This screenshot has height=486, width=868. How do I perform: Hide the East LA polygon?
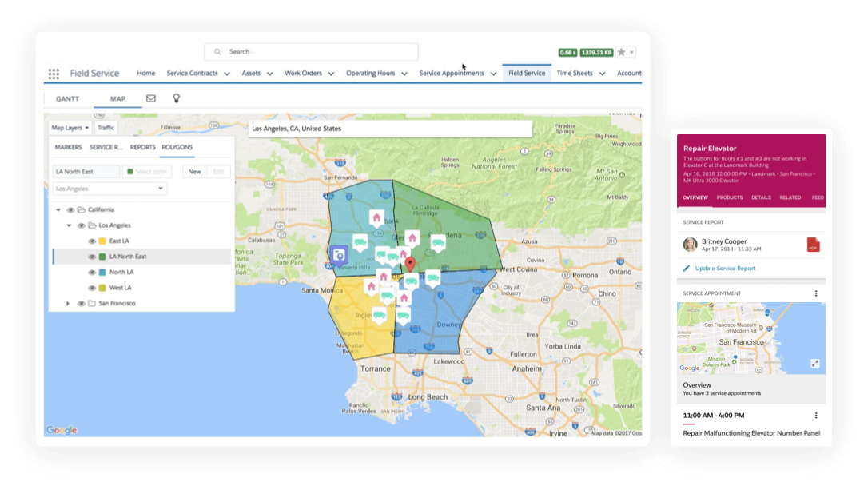(92, 241)
